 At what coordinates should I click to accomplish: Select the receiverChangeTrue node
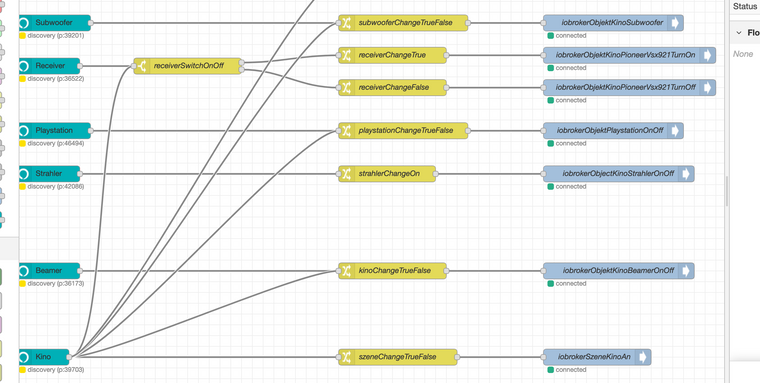392,55
